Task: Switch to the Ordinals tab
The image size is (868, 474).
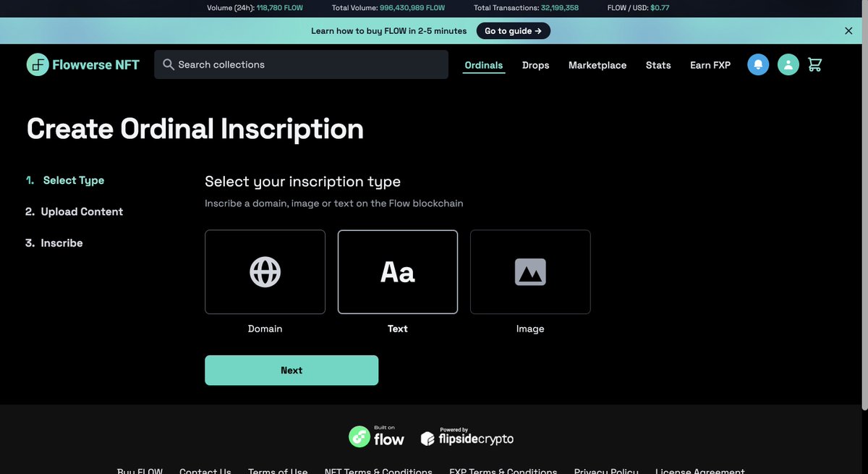Action: tap(483, 64)
